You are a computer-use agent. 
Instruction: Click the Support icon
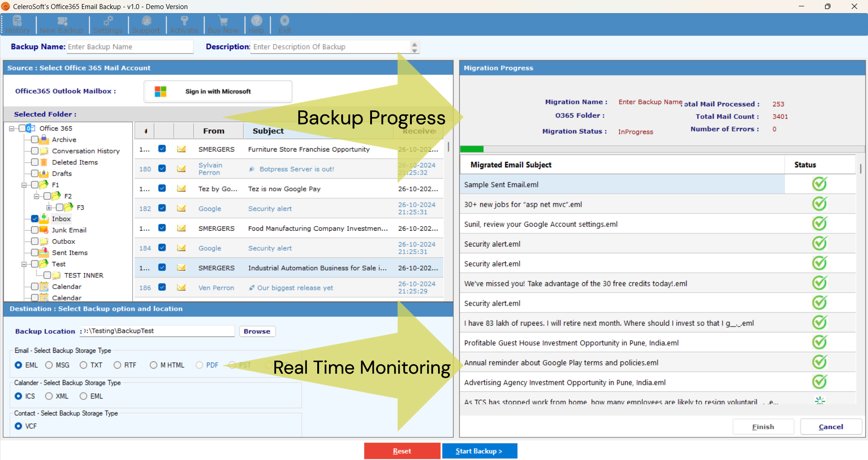[146, 24]
